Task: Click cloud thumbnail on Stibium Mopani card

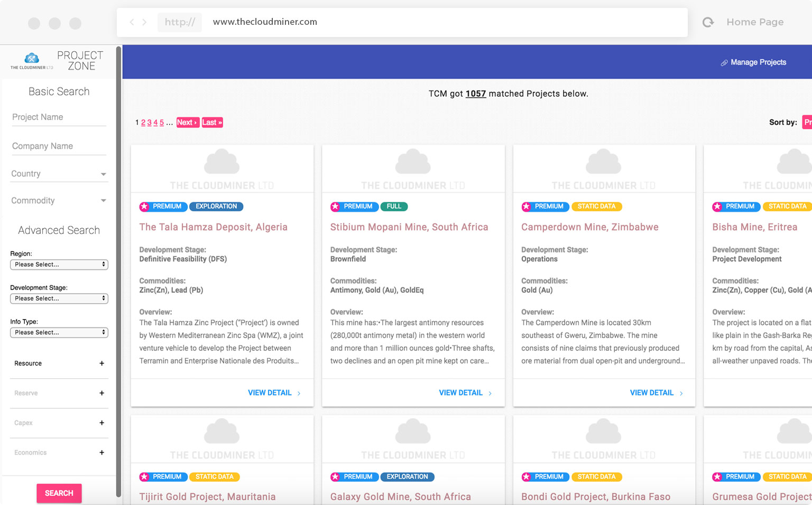Action: tap(413, 162)
